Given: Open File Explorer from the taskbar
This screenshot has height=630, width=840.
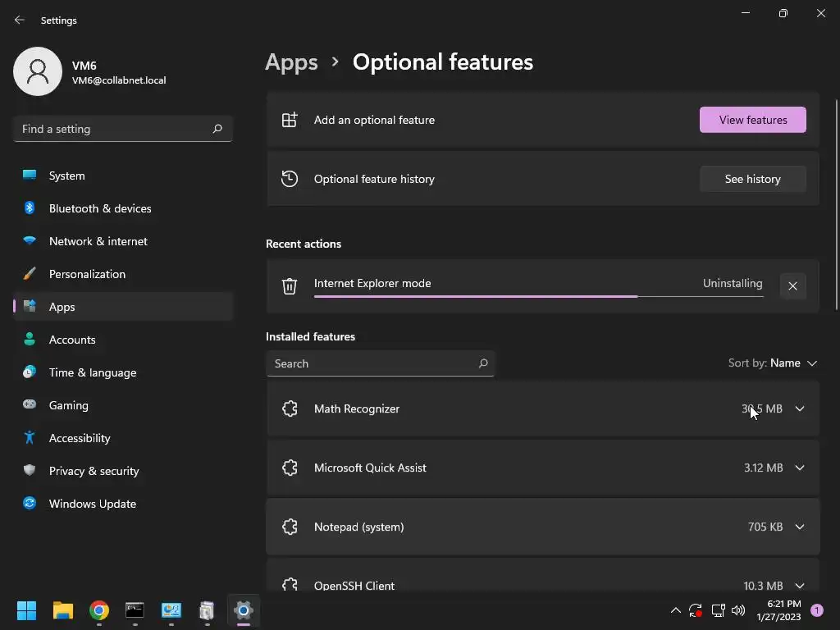Looking at the screenshot, I should coord(62,610).
